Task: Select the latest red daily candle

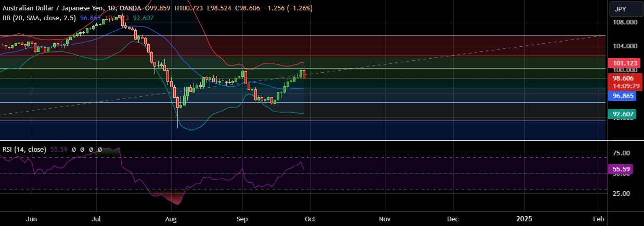Action: 304,73
